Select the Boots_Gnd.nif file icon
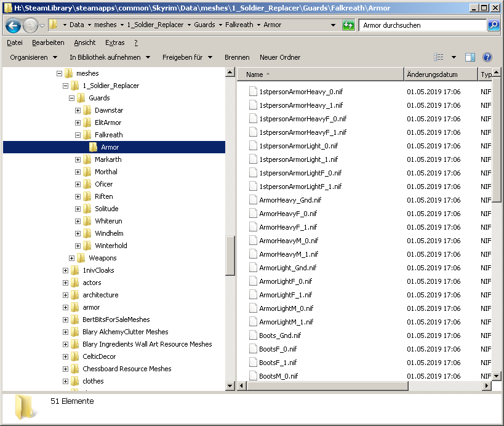The height and width of the screenshot is (426, 504). point(252,336)
